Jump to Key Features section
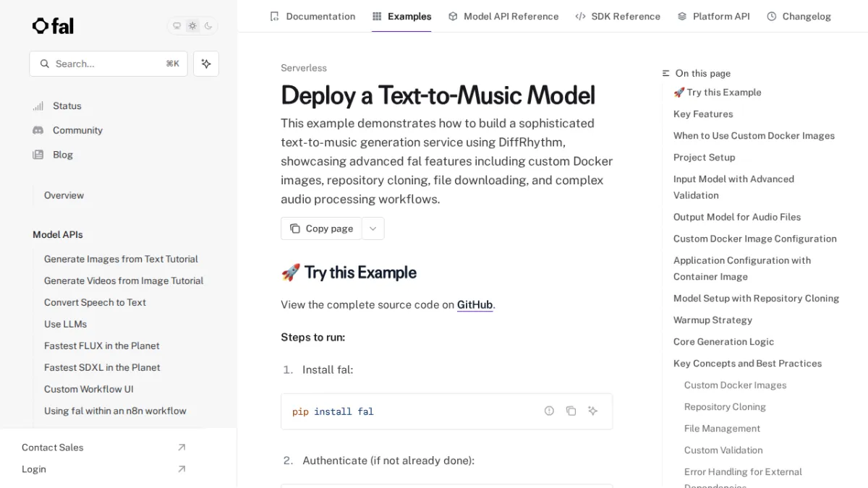Screen dimensions: 868x488 point(703,114)
